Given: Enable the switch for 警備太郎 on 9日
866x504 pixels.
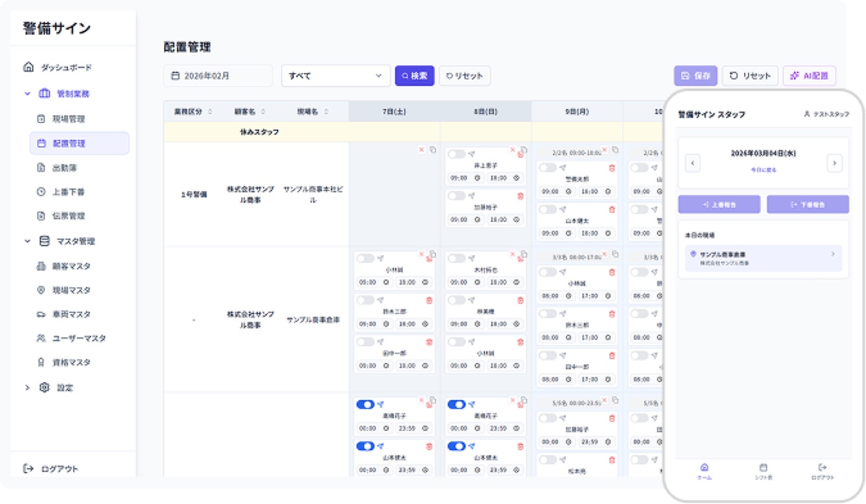Looking at the screenshot, I should point(548,168).
